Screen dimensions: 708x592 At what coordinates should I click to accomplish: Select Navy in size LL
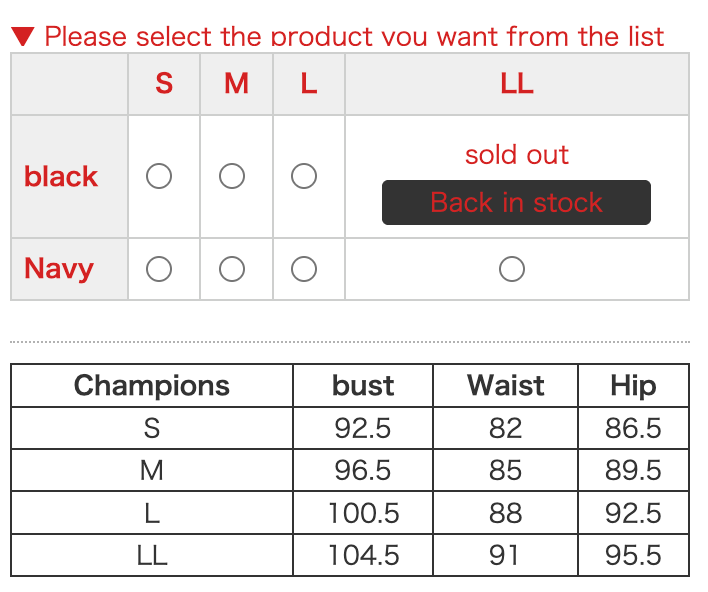(x=512, y=269)
